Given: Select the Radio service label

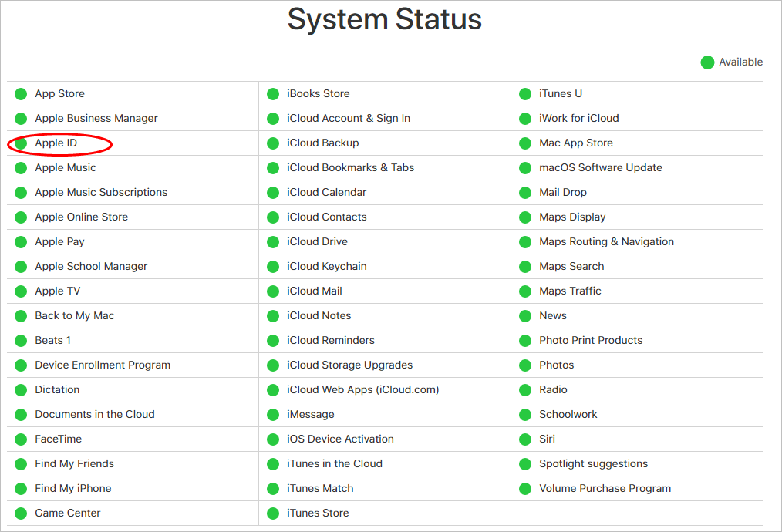Looking at the screenshot, I should point(553,389).
